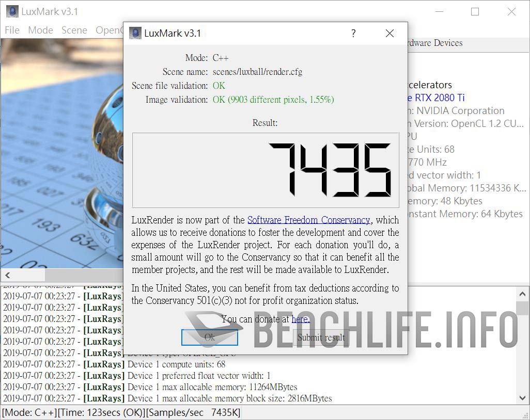Click the log panel scroll down arrow
Image resolution: width=530 pixels, height=420 pixels.
click(522, 398)
